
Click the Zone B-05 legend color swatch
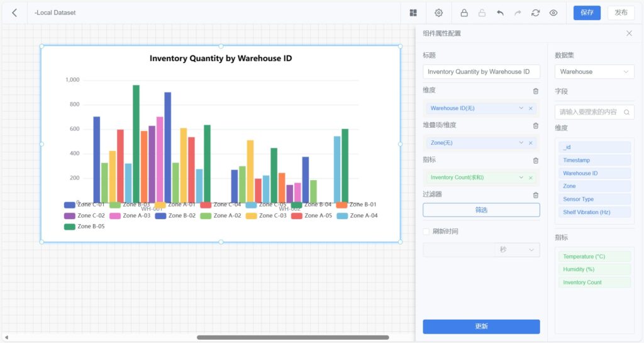[x=69, y=227]
